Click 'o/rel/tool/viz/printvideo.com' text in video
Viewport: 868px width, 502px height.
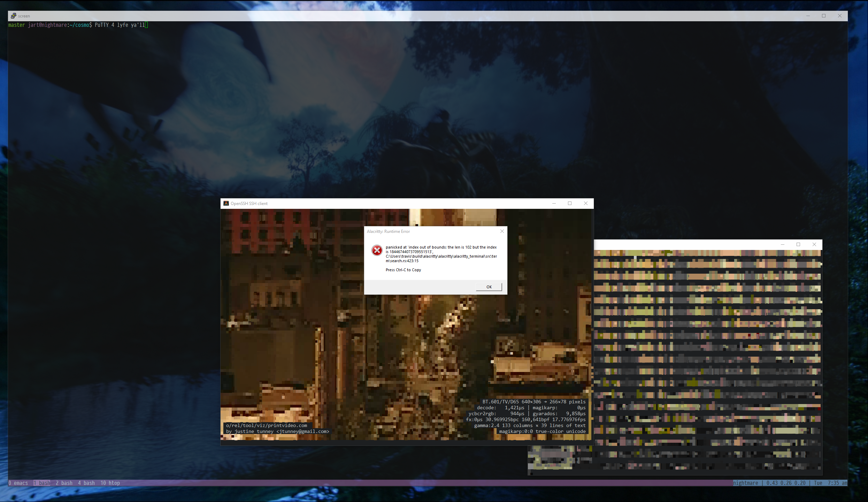pyautogui.click(x=267, y=425)
